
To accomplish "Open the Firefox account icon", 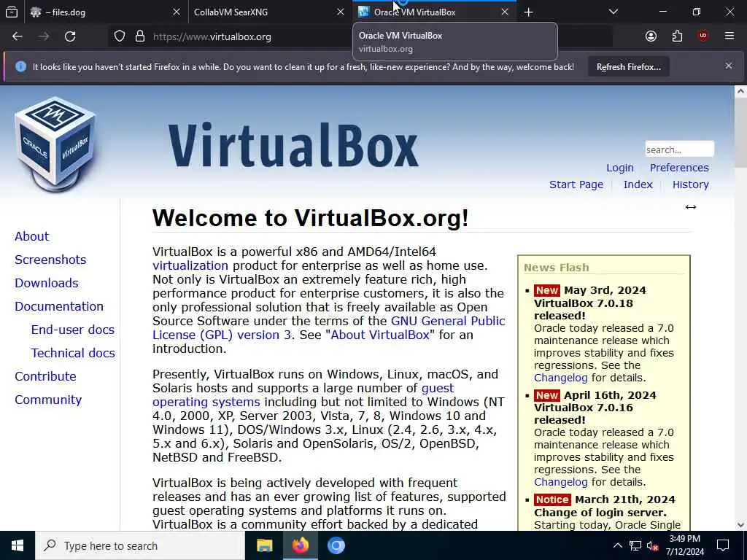I will tap(651, 36).
